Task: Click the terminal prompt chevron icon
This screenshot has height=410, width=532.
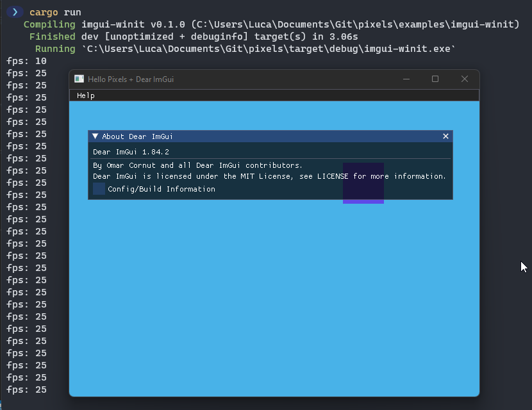Action: pyautogui.click(x=16, y=12)
